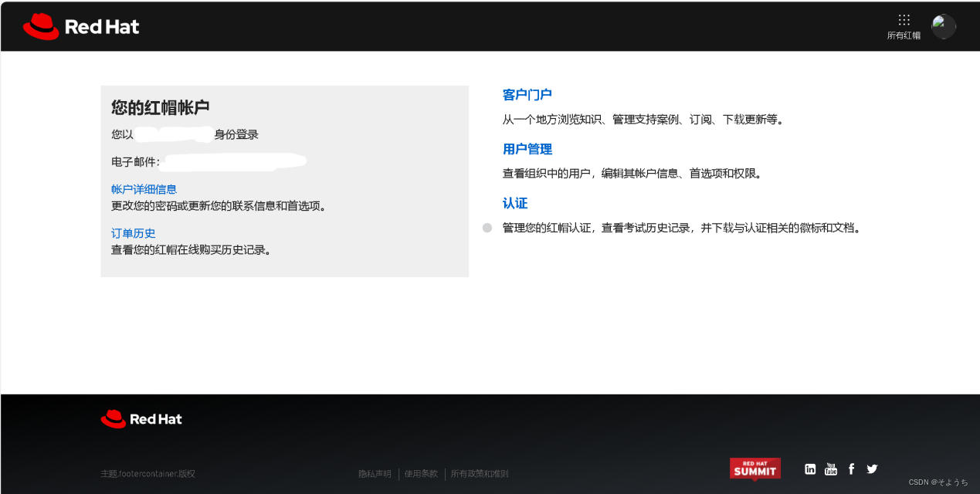This screenshot has height=494, width=980.
Task: Click 从一个地方浏览知识 description text
Action: (x=643, y=120)
